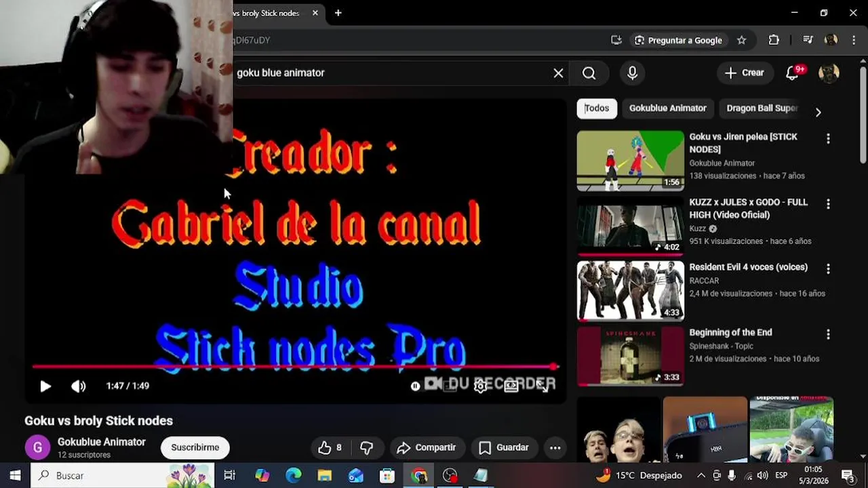Save the video with Guardar
This screenshot has height=488, width=868.
pyautogui.click(x=504, y=447)
